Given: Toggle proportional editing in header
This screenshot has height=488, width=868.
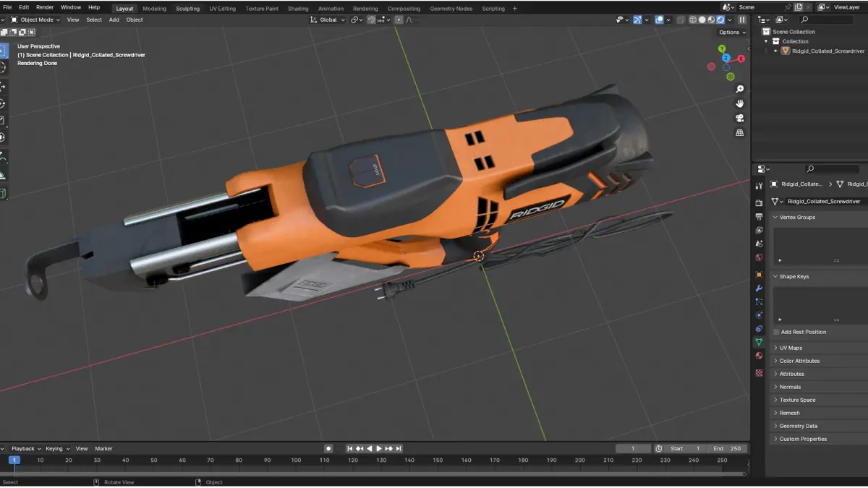Looking at the screenshot, I should (399, 20).
